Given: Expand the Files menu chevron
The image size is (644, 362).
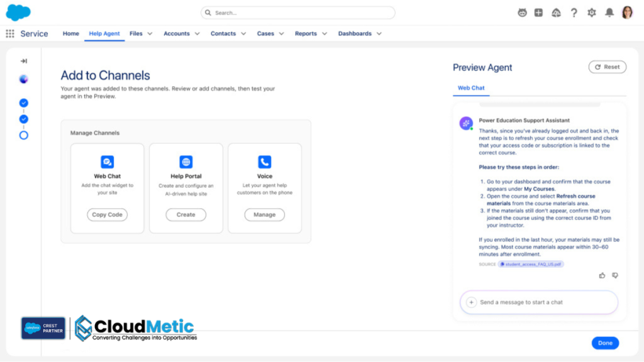Looking at the screenshot, I should (150, 34).
